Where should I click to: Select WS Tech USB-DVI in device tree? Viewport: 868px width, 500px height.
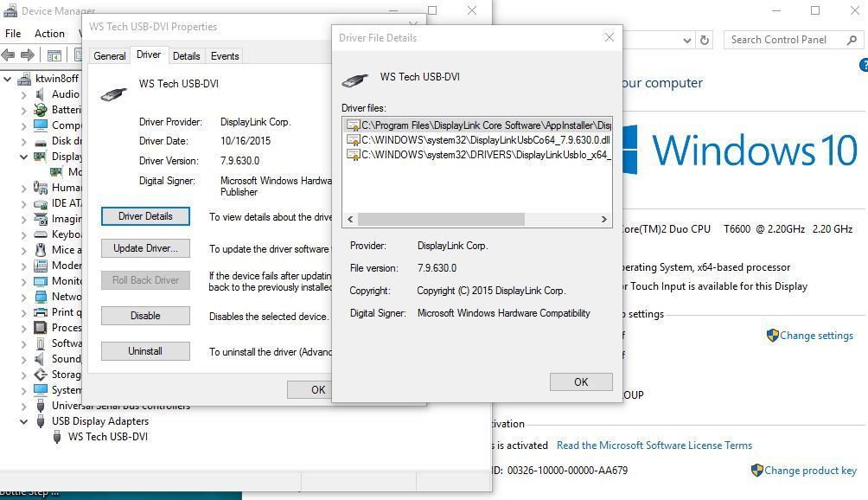click(x=108, y=437)
